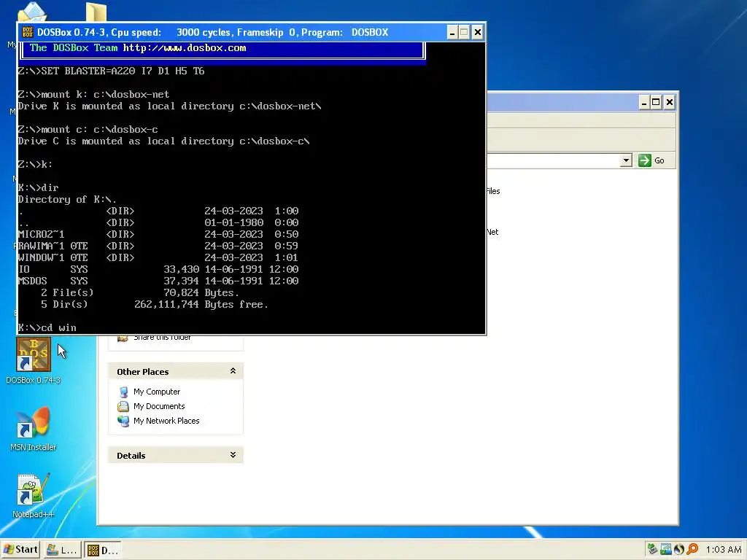The height and width of the screenshot is (560, 747).
Task: Close the Explorer window behind DOSBox
Action: (x=670, y=102)
